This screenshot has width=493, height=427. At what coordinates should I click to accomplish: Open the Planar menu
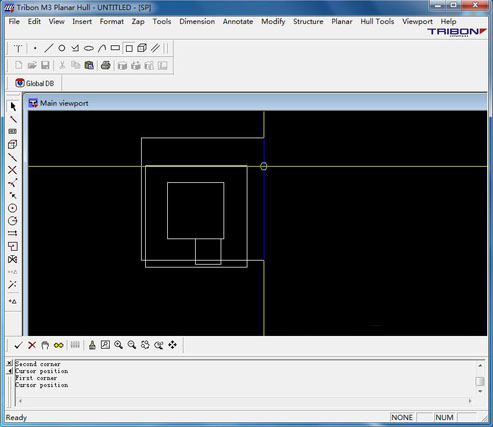[342, 21]
